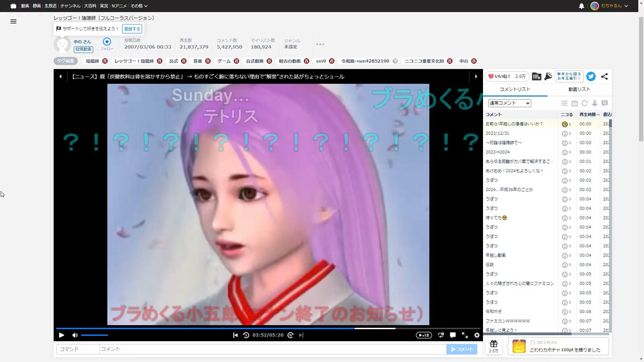Image resolution: width=644 pixels, height=362 pixels.
Task: Nicoru the comment 2023→2024
Action: point(564,152)
